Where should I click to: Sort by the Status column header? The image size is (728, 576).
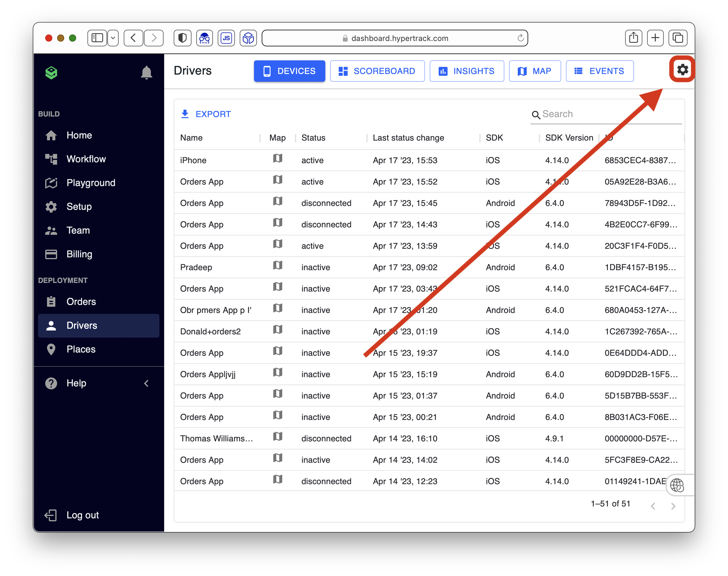coord(313,138)
